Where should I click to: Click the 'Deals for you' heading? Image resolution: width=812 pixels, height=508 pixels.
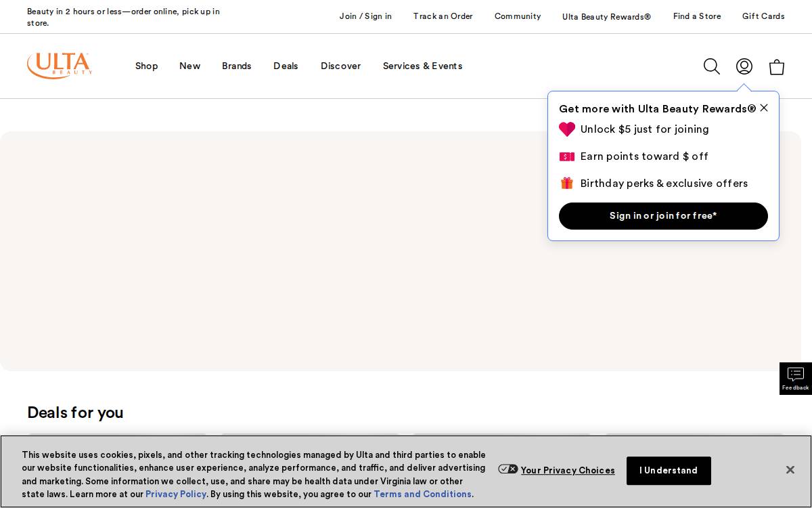[75, 412]
